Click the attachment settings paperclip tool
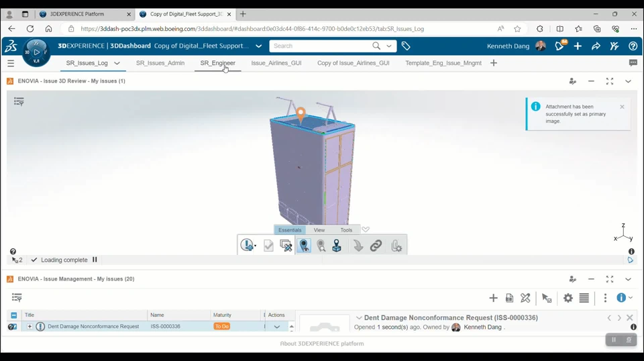The image size is (644, 361). pyautogui.click(x=396, y=246)
